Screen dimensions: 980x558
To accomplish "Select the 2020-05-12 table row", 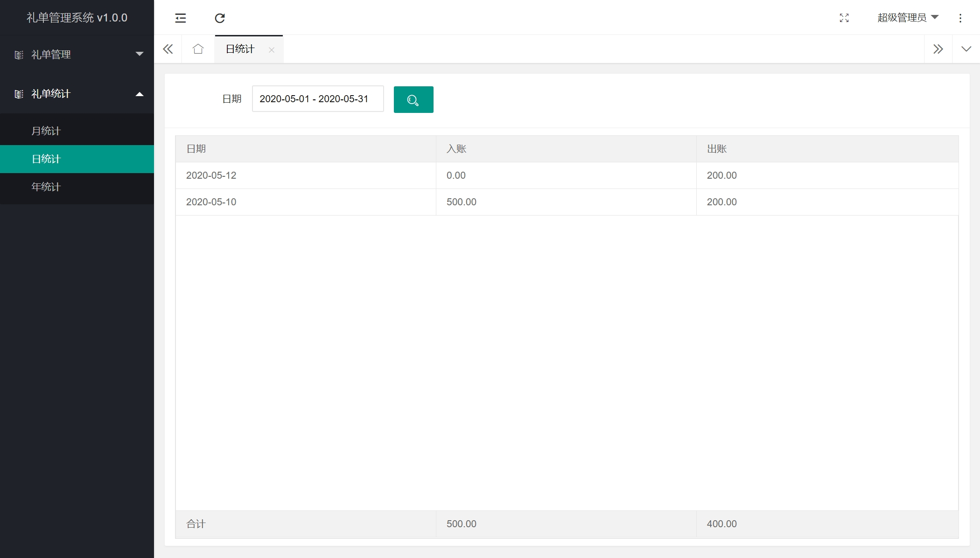I will coord(306,175).
